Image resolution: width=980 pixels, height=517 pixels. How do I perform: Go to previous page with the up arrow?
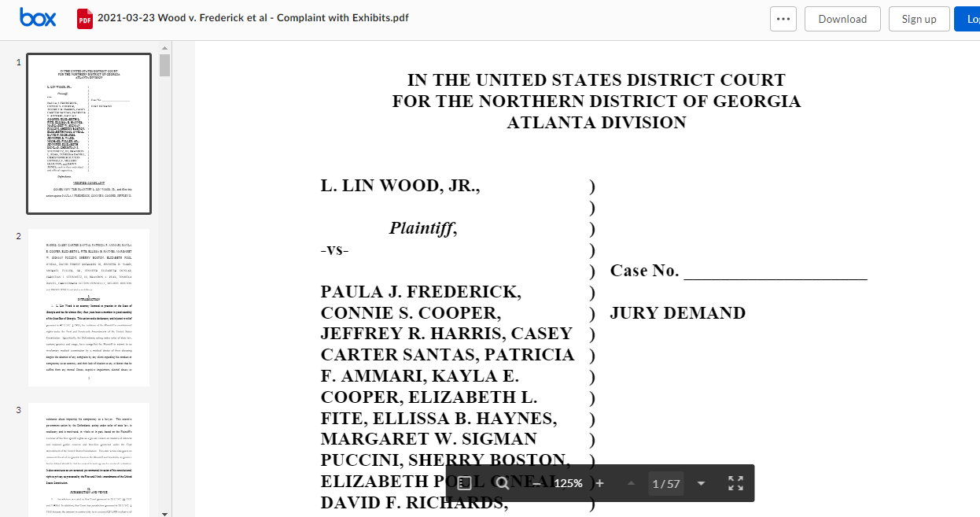pyautogui.click(x=631, y=483)
